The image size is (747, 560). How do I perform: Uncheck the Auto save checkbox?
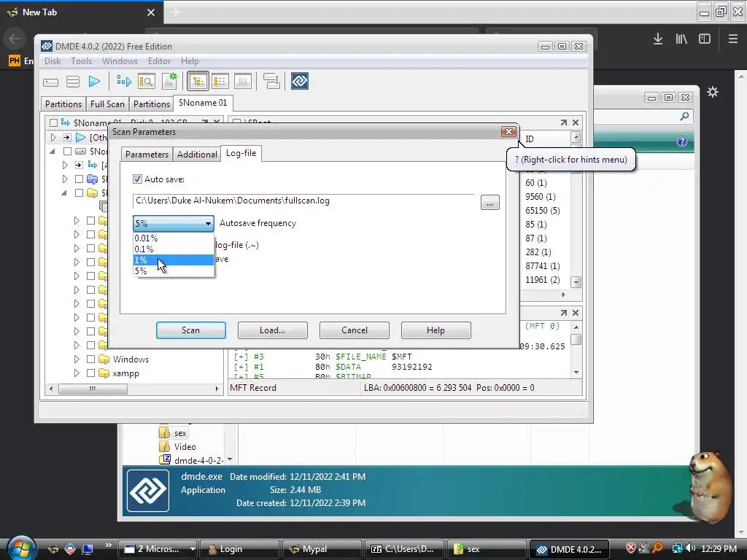click(x=137, y=179)
